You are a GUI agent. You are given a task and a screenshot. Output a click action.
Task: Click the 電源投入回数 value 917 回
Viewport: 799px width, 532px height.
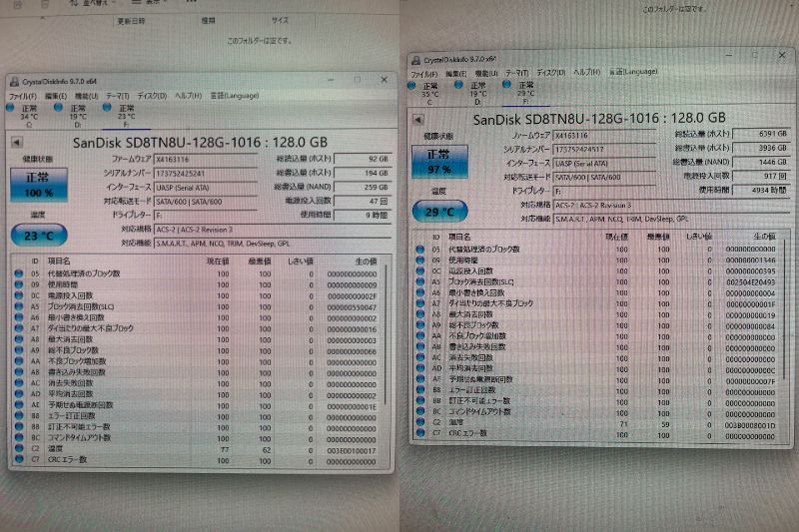tap(762, 176)
